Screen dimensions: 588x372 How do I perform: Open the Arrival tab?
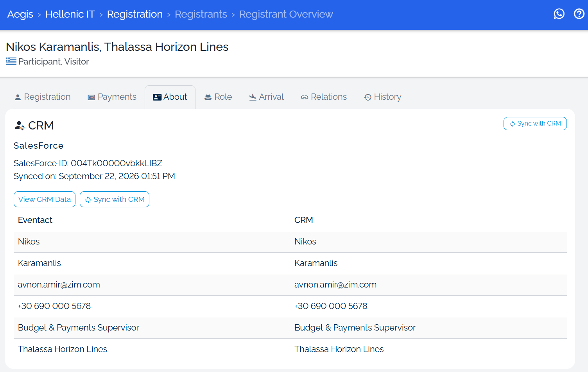click(x=267, y=97)
